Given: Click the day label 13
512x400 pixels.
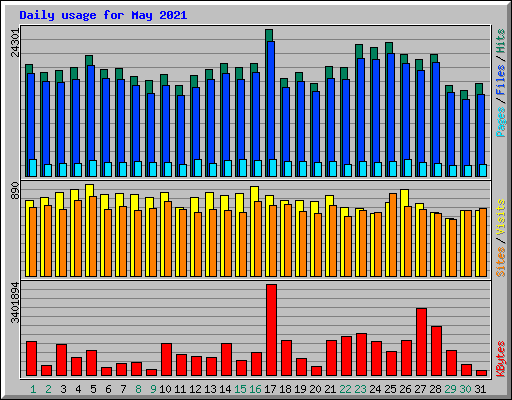Looking at the screenshot, I should (210, 389).
